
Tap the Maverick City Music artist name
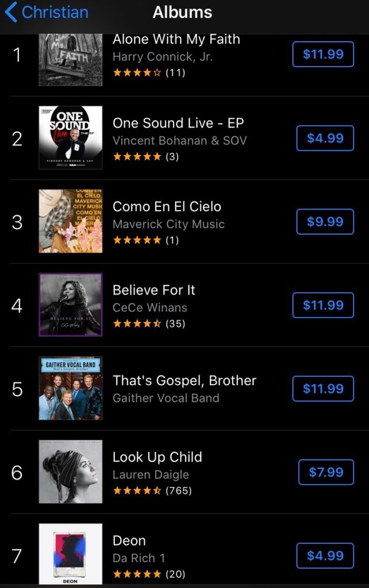pos(168,224)
